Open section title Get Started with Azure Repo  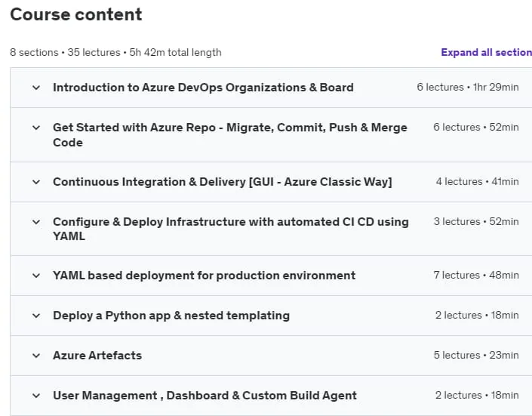point(230,135)
